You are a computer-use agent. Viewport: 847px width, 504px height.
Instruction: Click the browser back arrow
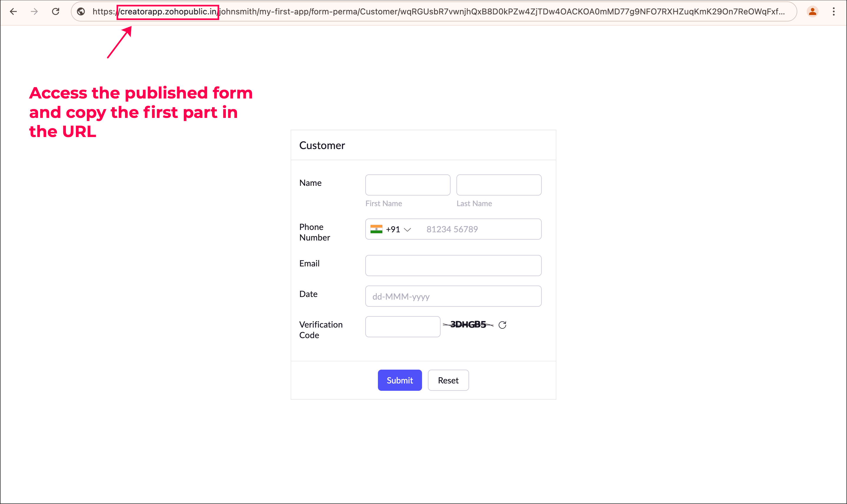[13, 11]
